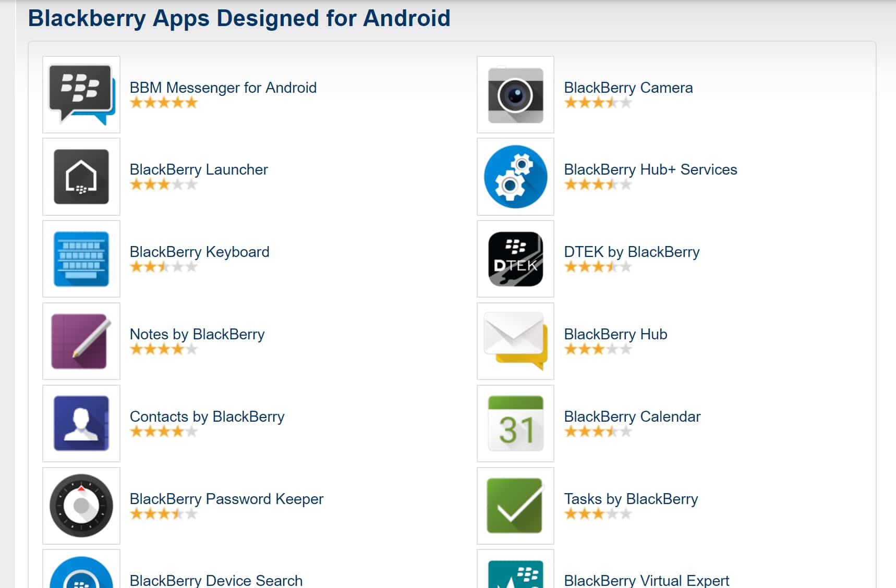The width and height of the screenshot is (896, 588).
Task: Select the BlackBerry Keyboard app icon
Action: point(81,259)
